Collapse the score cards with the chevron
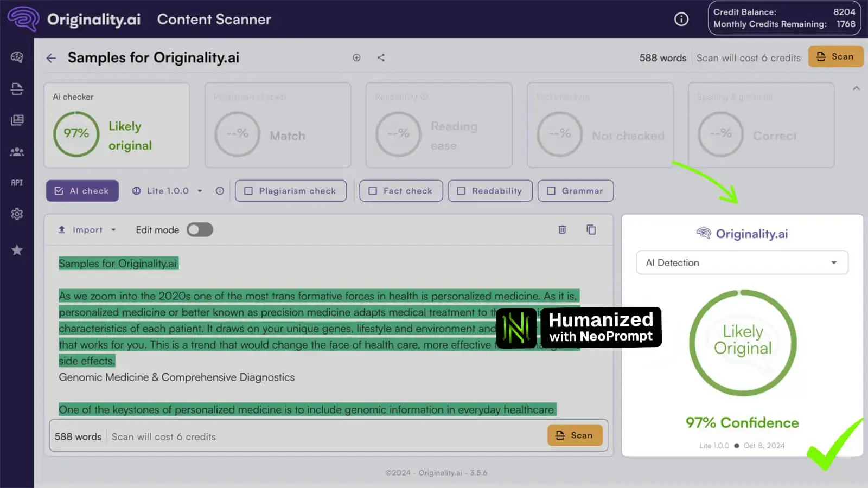The height and width of the screenshot is (488, 868). point(856,88)
